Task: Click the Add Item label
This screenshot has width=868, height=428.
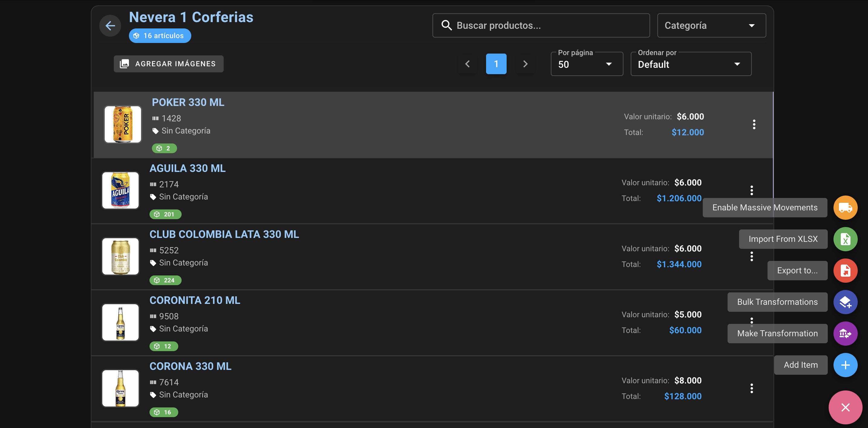Action: pos(800,365)
